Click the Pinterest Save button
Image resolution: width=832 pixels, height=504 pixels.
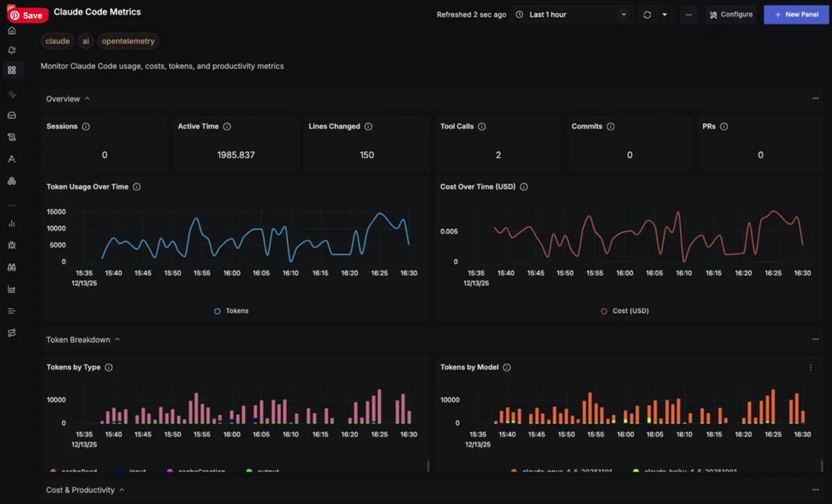26,15
